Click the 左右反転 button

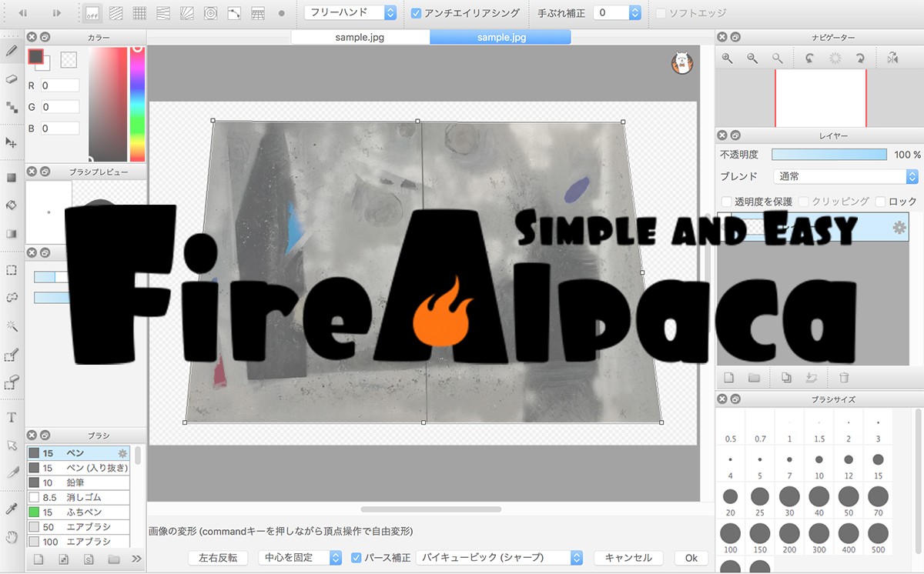218,558
